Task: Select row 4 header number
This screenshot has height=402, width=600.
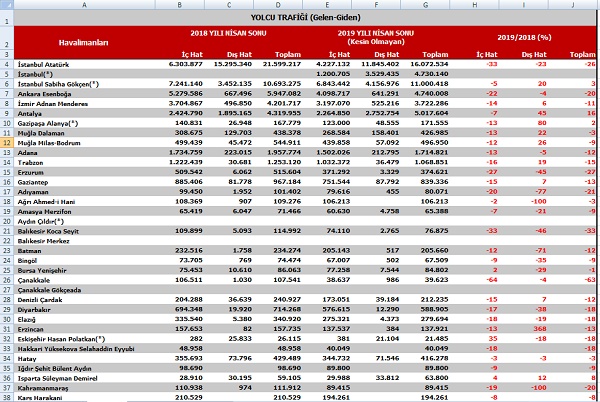Action: tap(8, 64)
